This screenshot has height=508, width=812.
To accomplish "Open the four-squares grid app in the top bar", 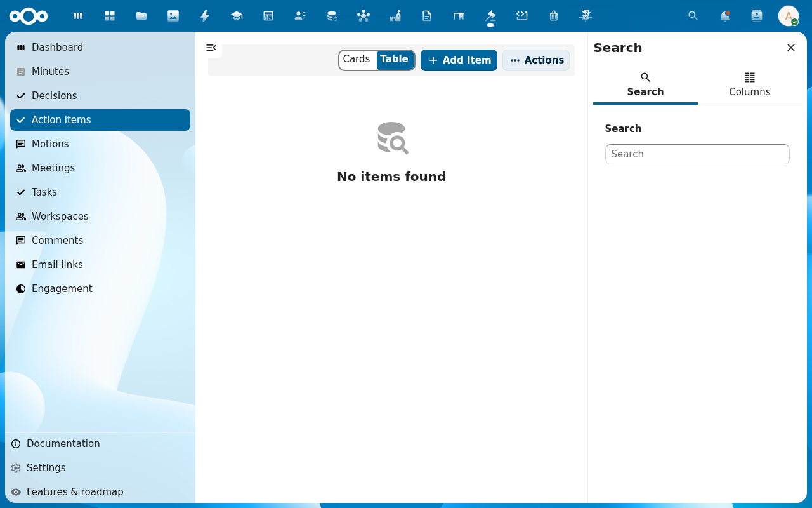I will (x=110, y=16).
